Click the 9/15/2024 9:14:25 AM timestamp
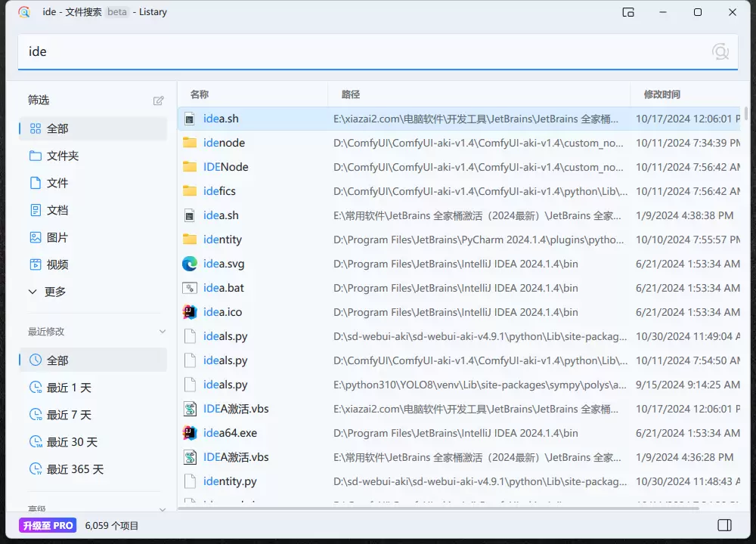Viewport: 756px width, 544px height. click(x=687, y=385)
